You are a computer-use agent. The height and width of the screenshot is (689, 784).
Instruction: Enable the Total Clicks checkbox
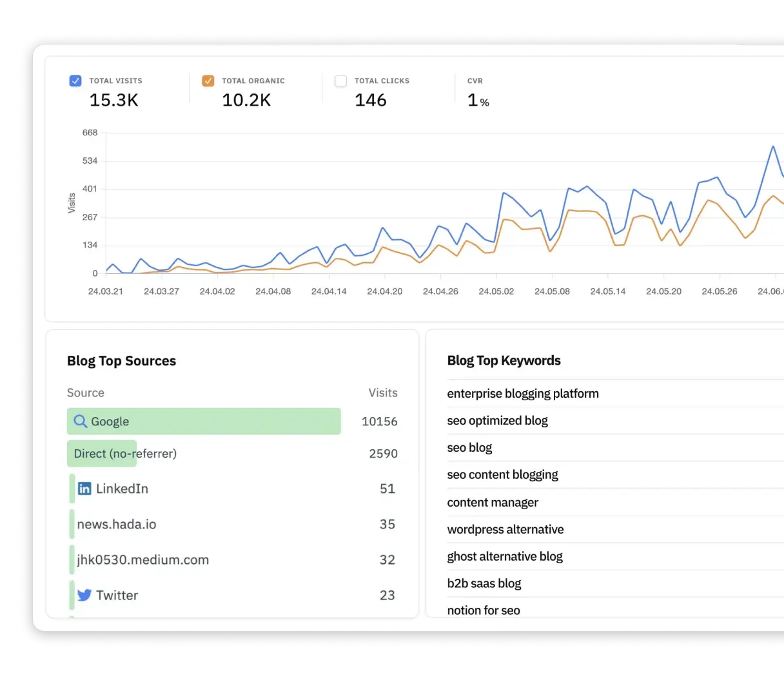(340, 81)
